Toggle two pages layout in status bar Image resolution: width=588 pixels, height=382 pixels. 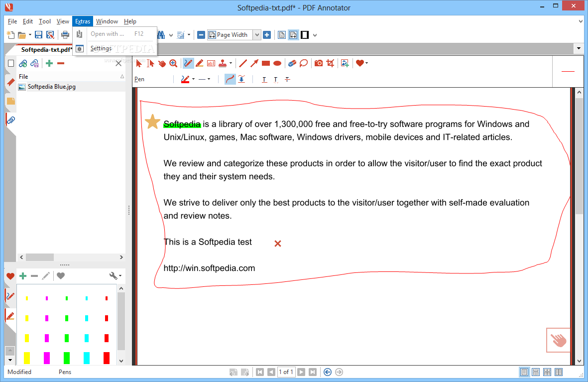(547, 372)
